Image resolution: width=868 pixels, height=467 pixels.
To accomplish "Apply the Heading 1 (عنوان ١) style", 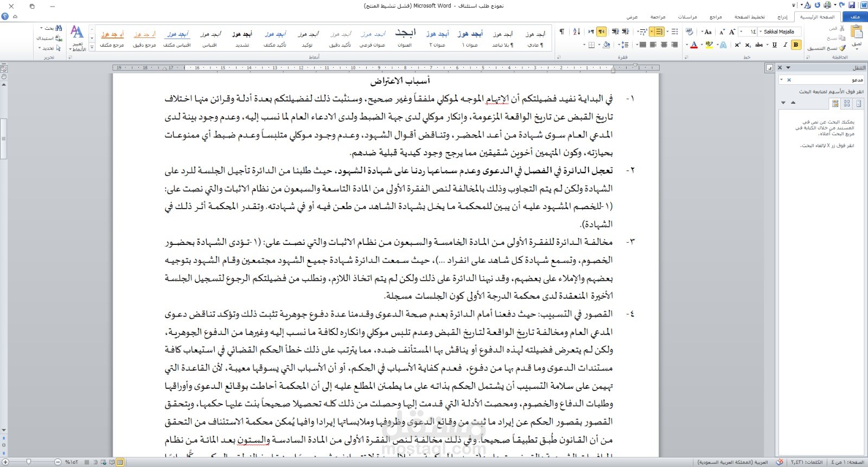I will pyautogui.click(x=470, y=39).
